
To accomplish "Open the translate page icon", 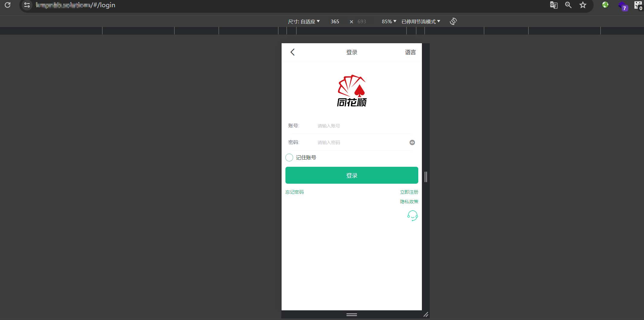I will [554, 5].
